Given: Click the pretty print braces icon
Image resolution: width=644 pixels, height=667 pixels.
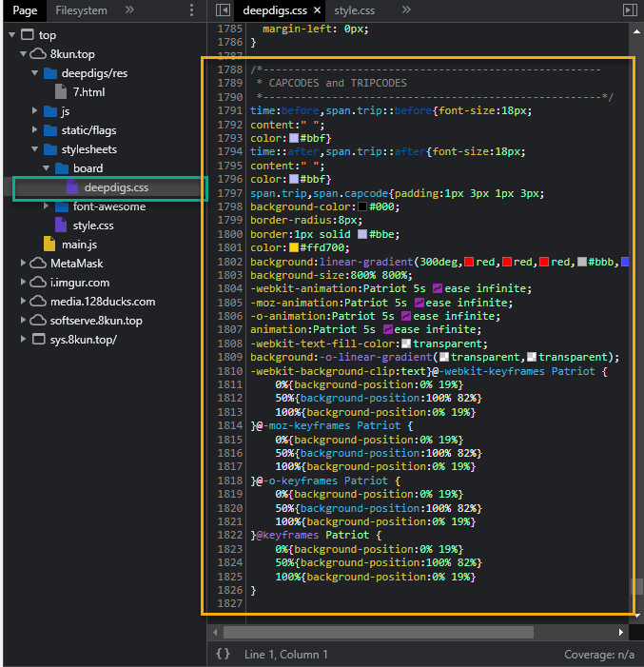Looking at the screenshot, I should [x=223, y=654].
